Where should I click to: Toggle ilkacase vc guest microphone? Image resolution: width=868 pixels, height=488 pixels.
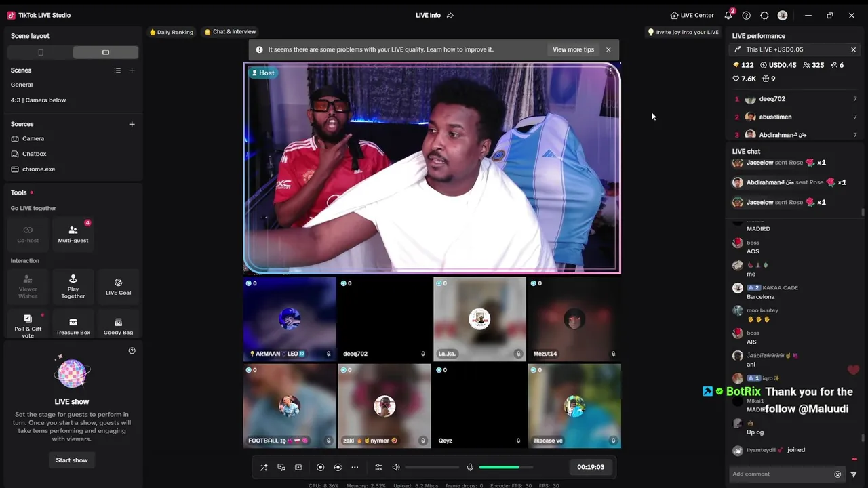click(613, 441)
